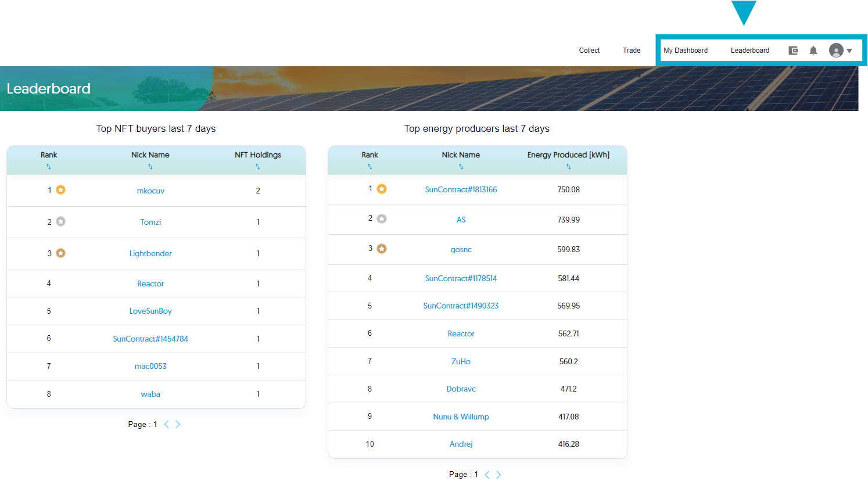Navigate to My Dashboard
This screenshot has height=488, width=868.
(x=686, y=51)
